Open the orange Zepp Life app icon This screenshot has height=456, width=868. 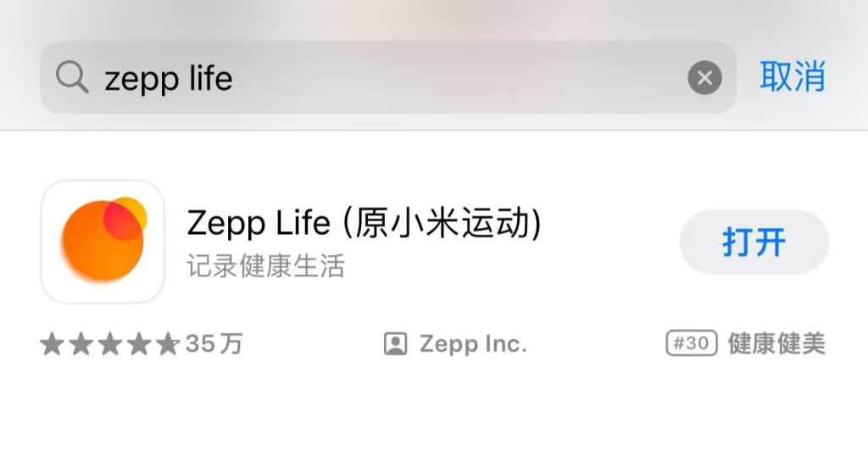pos(103,242)
